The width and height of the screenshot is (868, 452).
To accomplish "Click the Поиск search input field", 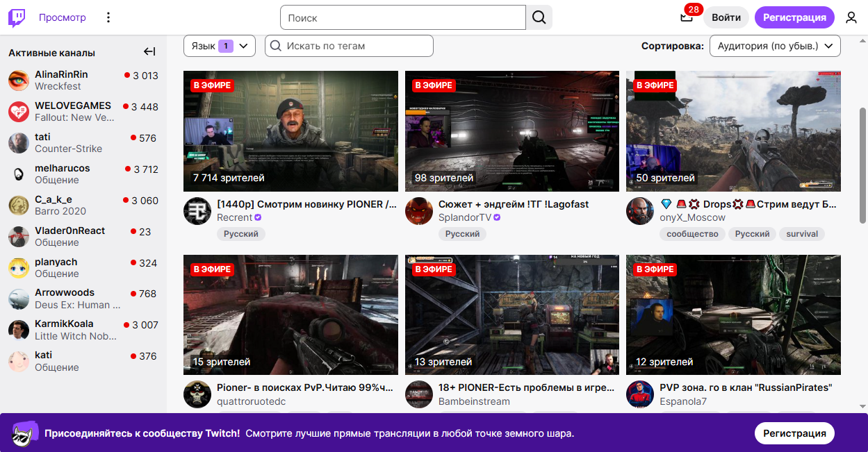I will click(x=403, y=17).
